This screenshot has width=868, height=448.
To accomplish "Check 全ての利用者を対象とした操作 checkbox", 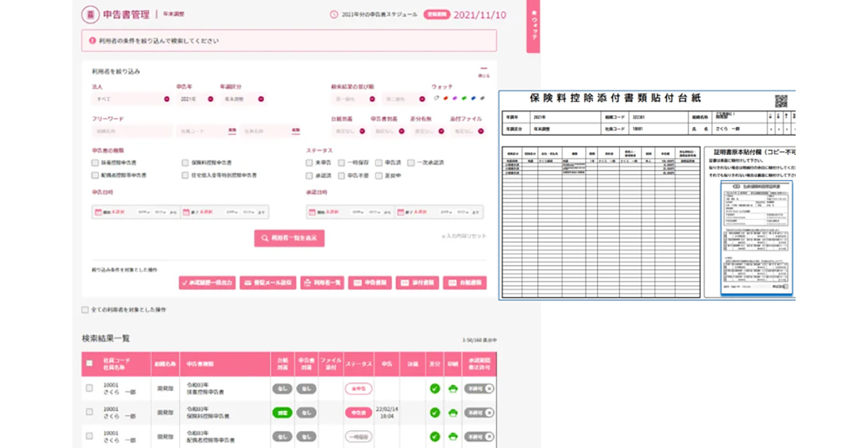I will tap(85, 310).
